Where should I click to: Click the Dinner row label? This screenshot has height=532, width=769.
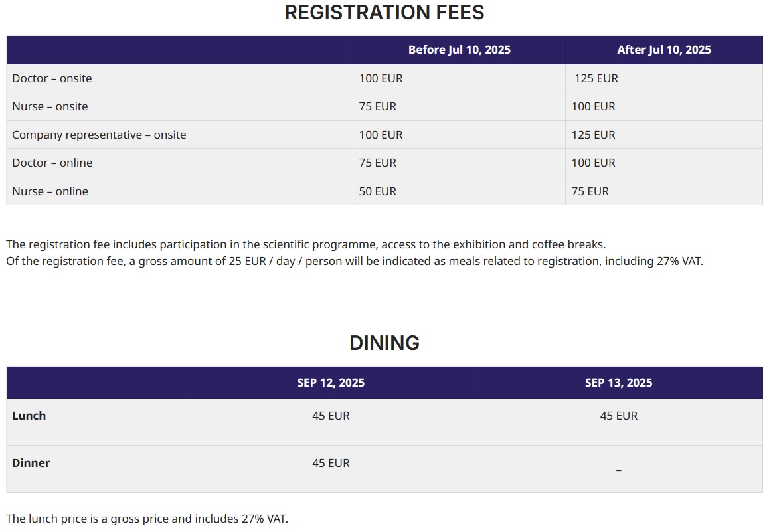pyautogui.click(x=31, y=463)
